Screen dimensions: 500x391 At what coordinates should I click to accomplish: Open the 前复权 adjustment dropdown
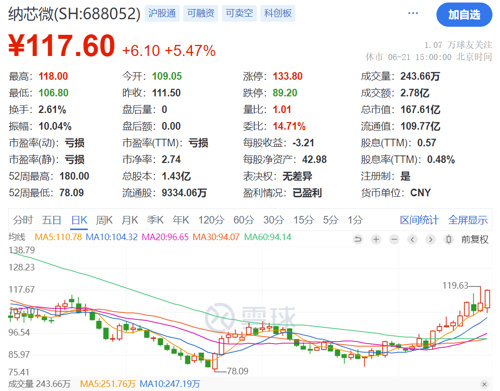tap(475, 239)
